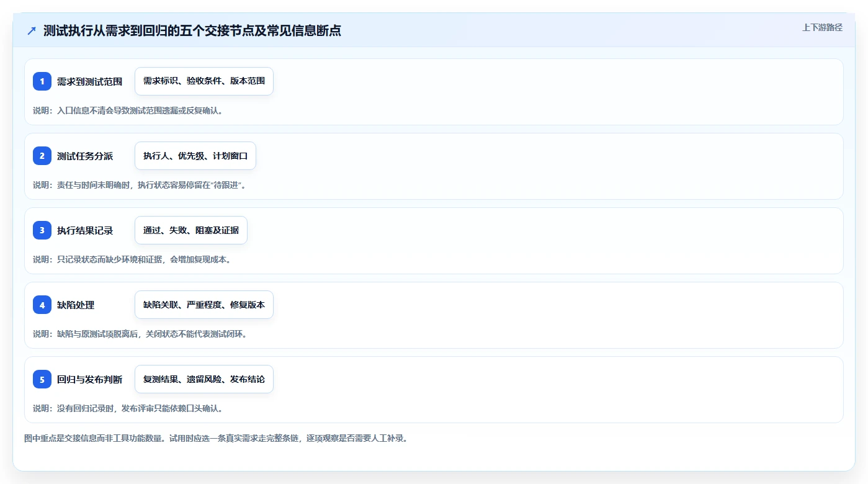Viewport: 868px width, 484px height.
Task: Click the footer text 图中重点是交接信息
Action: tap(215, 438)
